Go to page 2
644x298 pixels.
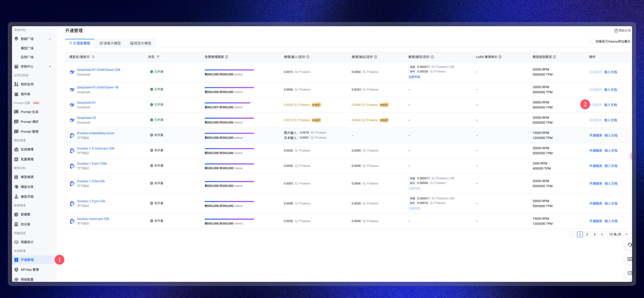(x=587, y=234)
